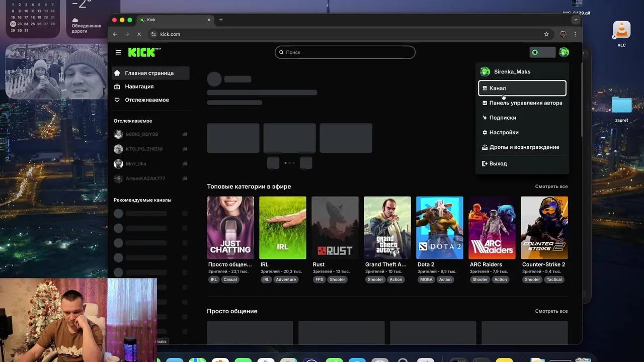Open the ARC Raiders category cover
Viewport: 644px width, 362px height.
point(492,228)
